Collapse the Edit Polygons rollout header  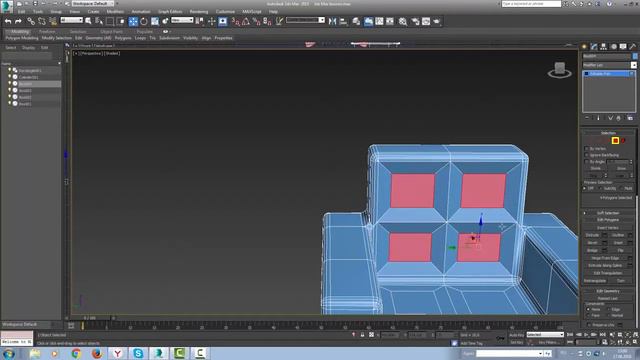click(x=608, y=220)
